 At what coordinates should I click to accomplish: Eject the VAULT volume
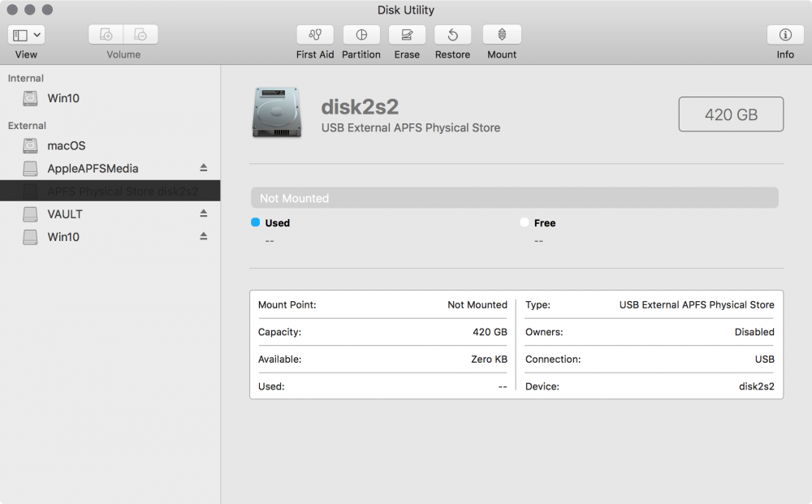204,213
